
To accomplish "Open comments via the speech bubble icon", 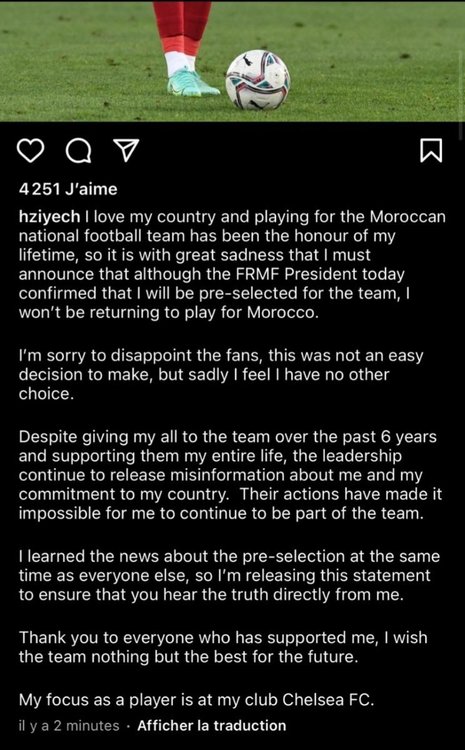I will tap(78, 150).
